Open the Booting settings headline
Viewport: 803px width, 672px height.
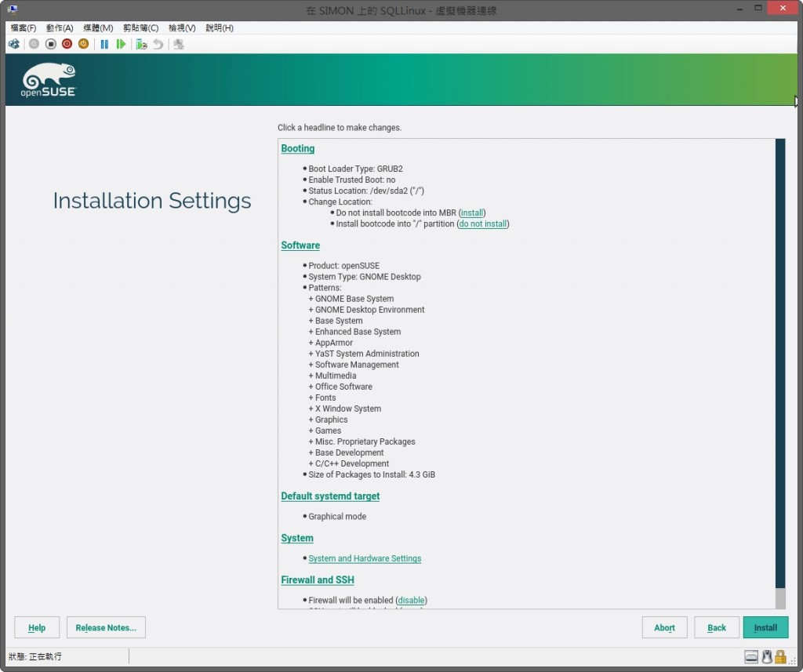(297, 148)
